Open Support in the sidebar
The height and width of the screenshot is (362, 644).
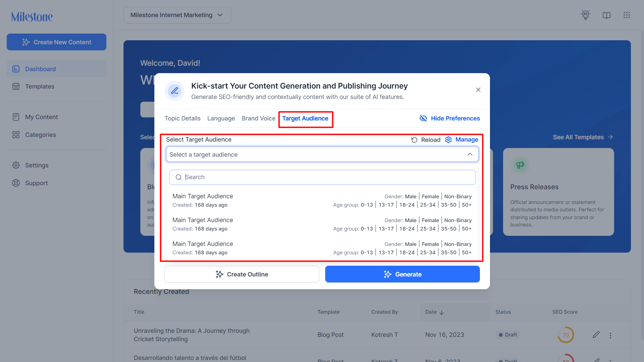(x=57, y=183)
